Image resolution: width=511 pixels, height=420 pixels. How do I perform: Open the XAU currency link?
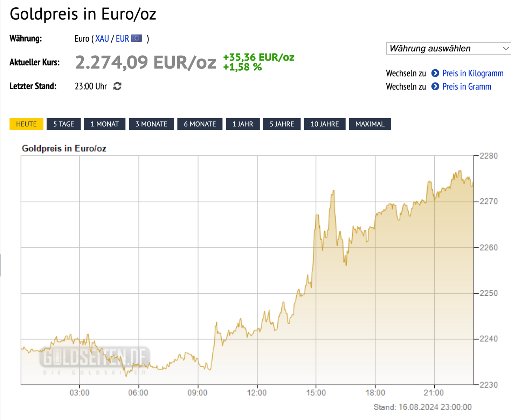pyautogui.click(x=102, y=38)
